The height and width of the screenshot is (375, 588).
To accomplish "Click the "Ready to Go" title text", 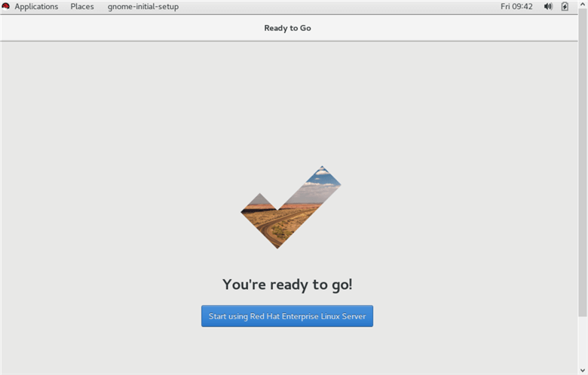I will (288, 28).
